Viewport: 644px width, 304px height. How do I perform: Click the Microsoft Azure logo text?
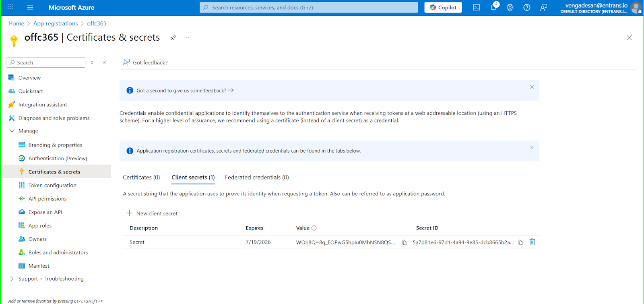coord(71,7)
